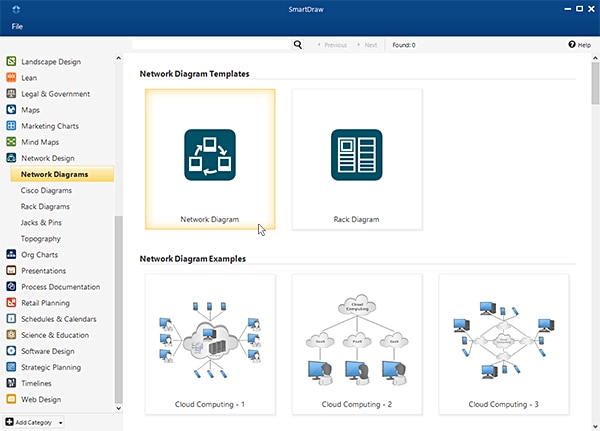Click the Strategic Planning category icon

pos(11,367)
